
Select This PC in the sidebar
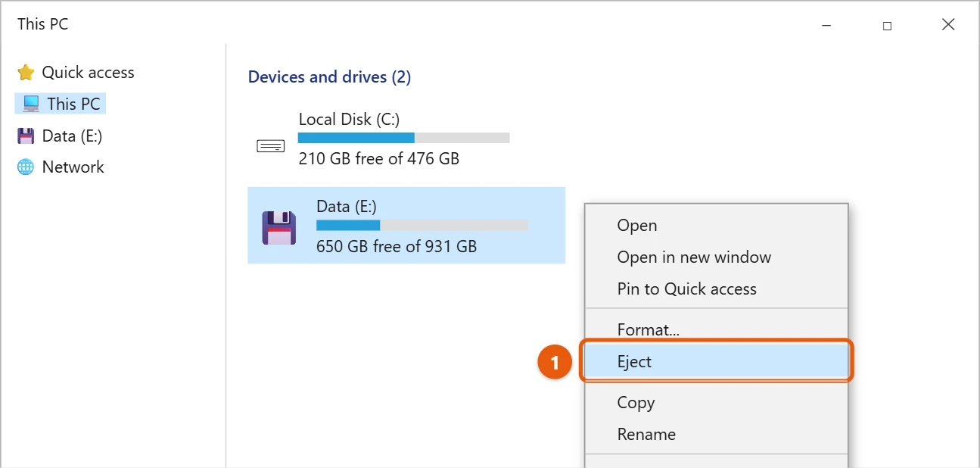pyautogui.click(x=61, y=104)
